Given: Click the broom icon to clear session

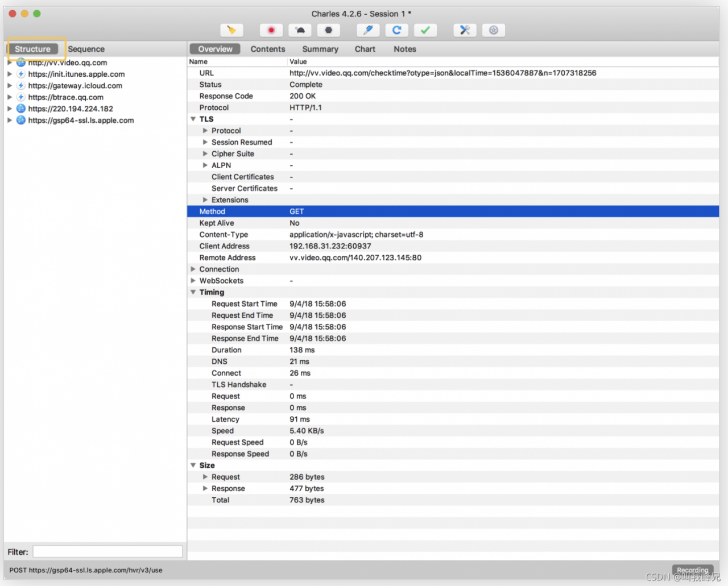Looking at the screenshot, I should click(231, 30).
